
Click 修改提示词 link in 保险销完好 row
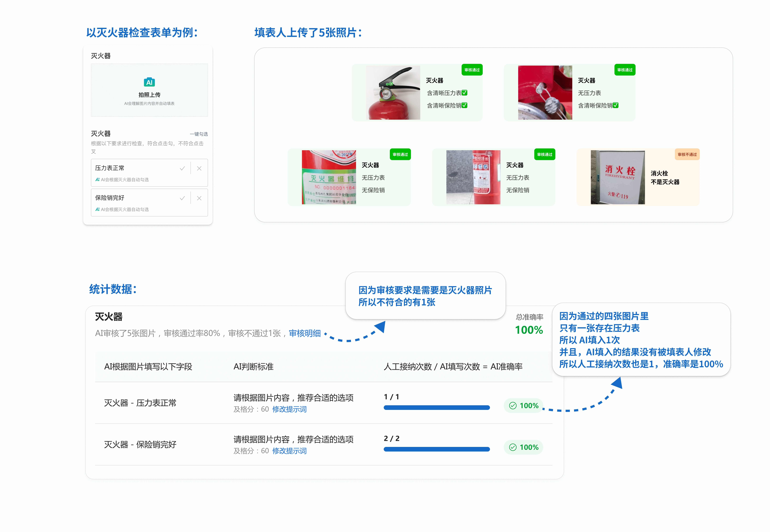tap(289, 451)
